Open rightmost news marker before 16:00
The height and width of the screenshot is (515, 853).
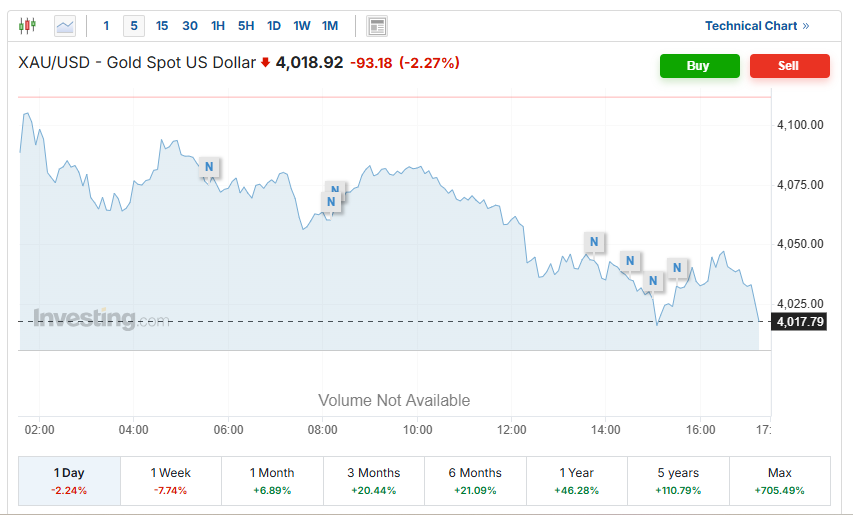click(x=677, y=268)
